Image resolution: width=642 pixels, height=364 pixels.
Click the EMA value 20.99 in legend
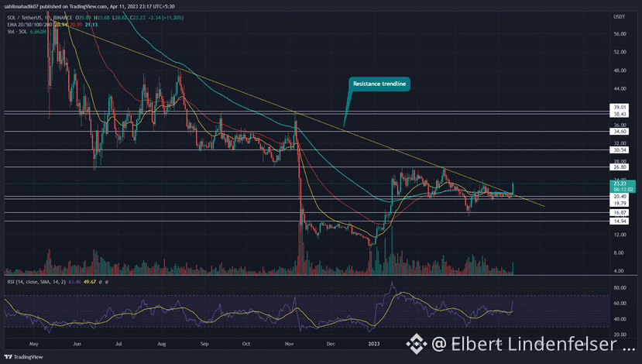[x=76, y=25]
